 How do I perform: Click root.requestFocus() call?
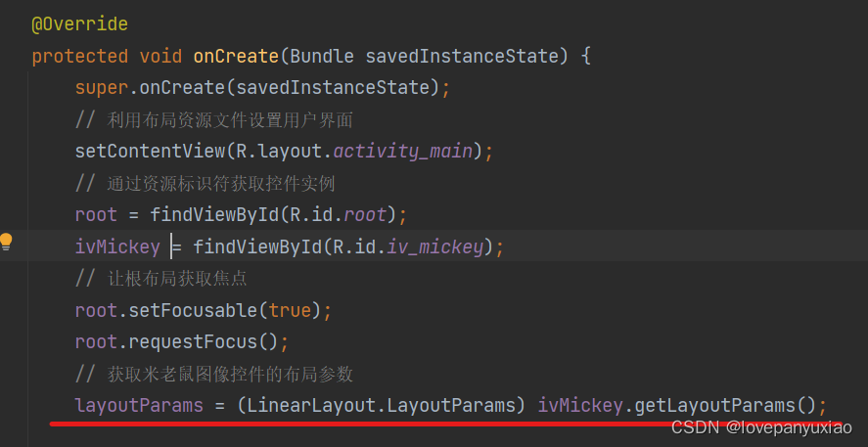point(182,342)
